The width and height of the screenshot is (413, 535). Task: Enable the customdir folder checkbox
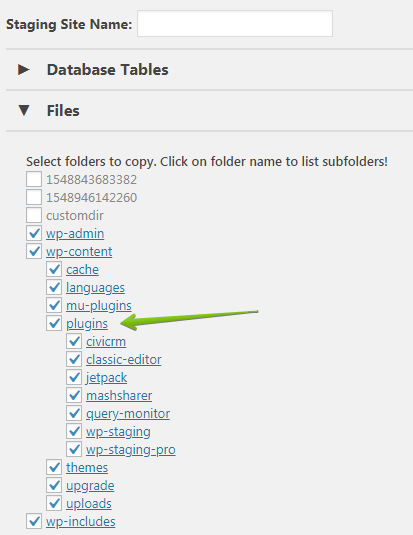click(x=34, y=215)
